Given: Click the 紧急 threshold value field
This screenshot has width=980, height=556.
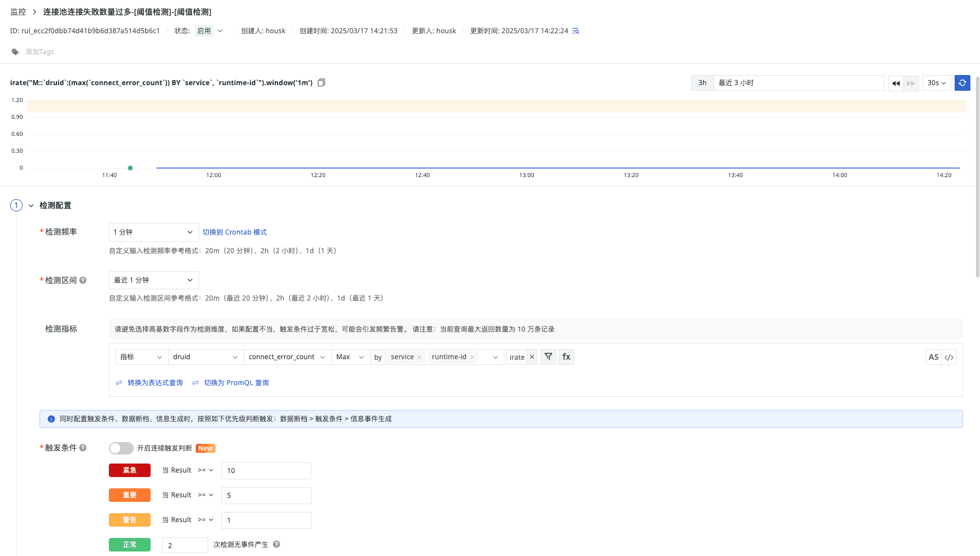Looking at the screenshot, I should pyautogui.click(x=266, y=471).
